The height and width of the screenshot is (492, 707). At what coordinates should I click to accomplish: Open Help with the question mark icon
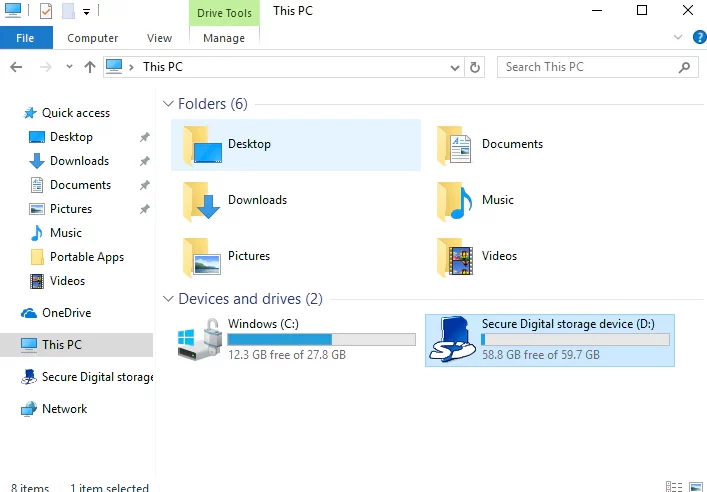coord(699,37)
